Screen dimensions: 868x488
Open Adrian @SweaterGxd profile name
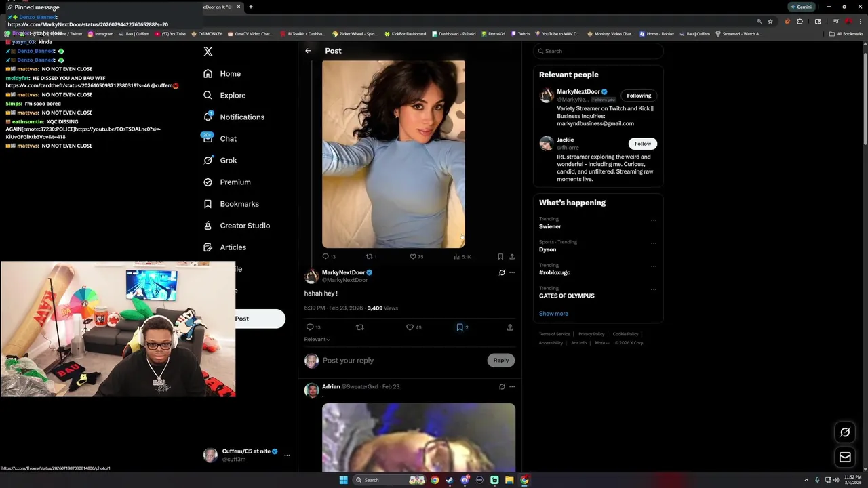tap(331, 386)
